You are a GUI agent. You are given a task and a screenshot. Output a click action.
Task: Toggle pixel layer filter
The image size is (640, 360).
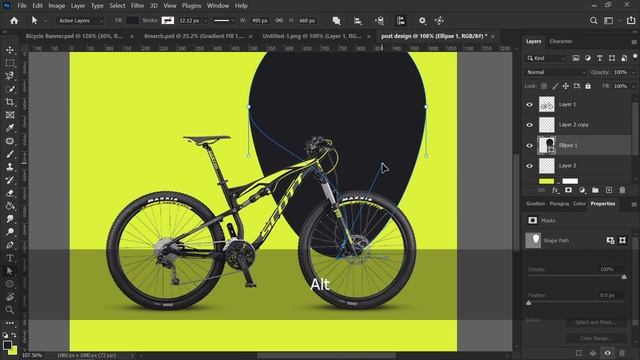click(576, 58)
